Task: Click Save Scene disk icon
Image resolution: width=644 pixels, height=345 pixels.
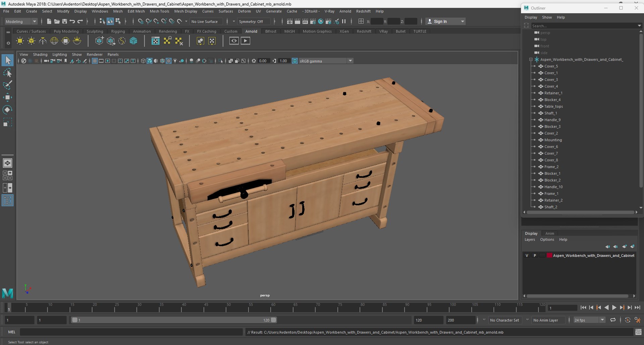Action: (x=64, y=21)
